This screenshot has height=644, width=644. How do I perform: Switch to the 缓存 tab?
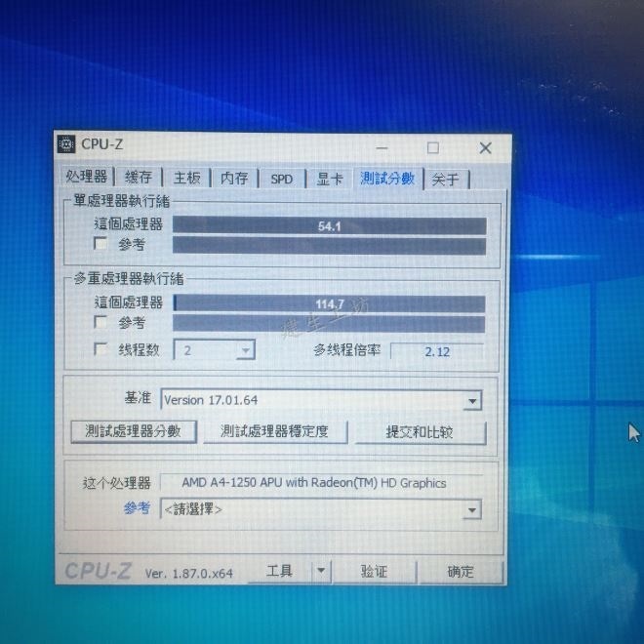(138, 178)
